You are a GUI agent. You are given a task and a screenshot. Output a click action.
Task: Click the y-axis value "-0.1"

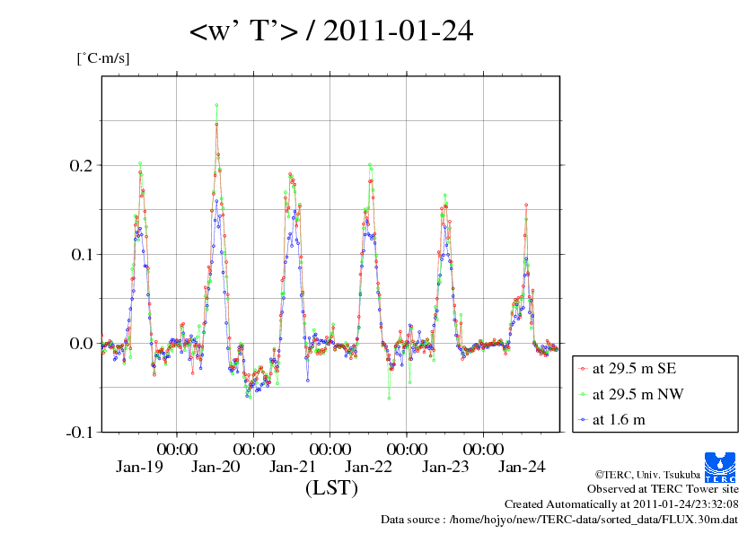[x=78, y=433]
